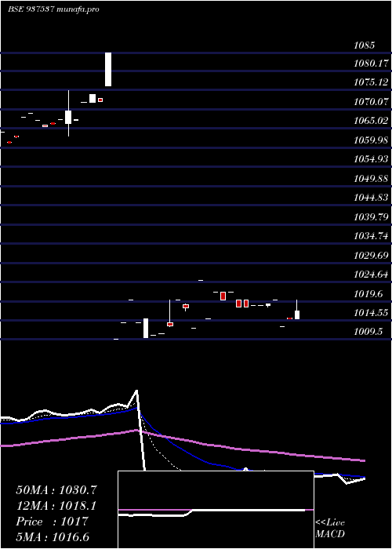Click the 5MA : 1016.6 readout
This screenshot has height=549, width=392.
click(x=53, y=537)
